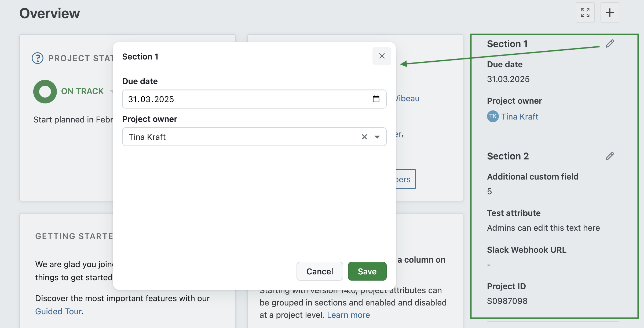Edit Section 2 via its pencil icon
Screen dimensions: 644x328
click(x=610, y=156)
